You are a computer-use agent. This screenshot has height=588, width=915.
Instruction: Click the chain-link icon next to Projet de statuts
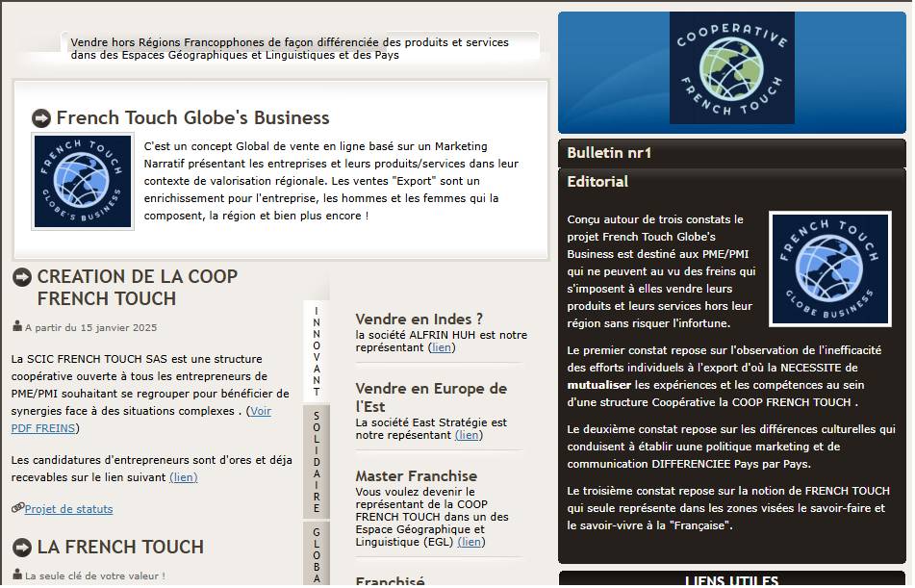(17, 508)
